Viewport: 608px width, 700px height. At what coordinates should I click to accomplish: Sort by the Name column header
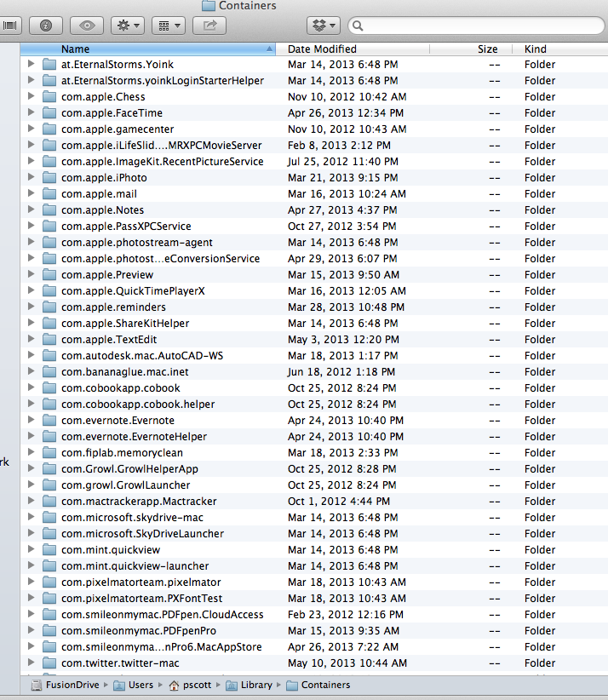[148, 49]
